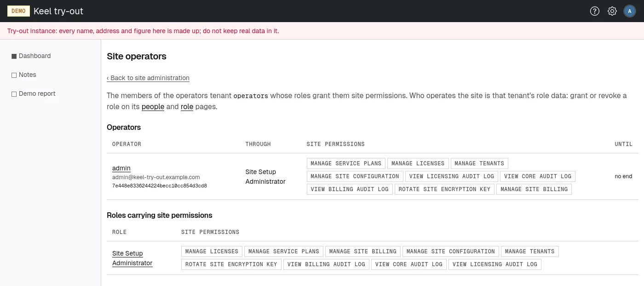Click roles table VIEW CORE AUDIT LOG tag
The width and height of the screenshot is (644, 286).
(409, 264)
